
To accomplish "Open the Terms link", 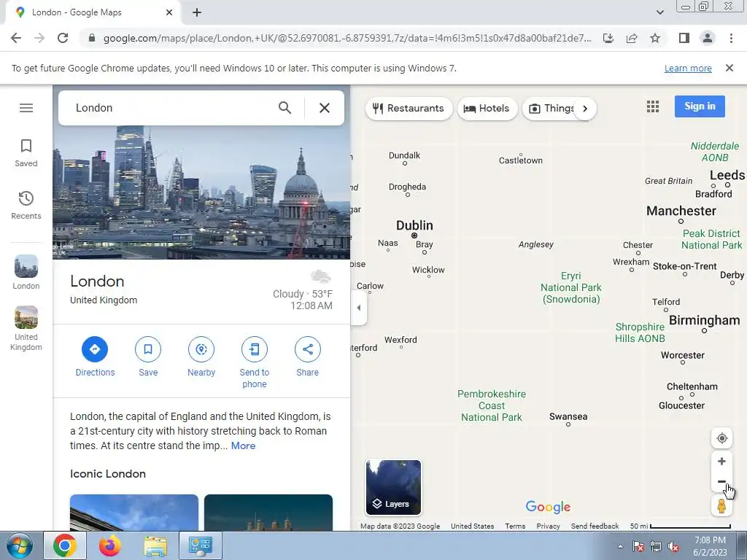I will point(515,526).
